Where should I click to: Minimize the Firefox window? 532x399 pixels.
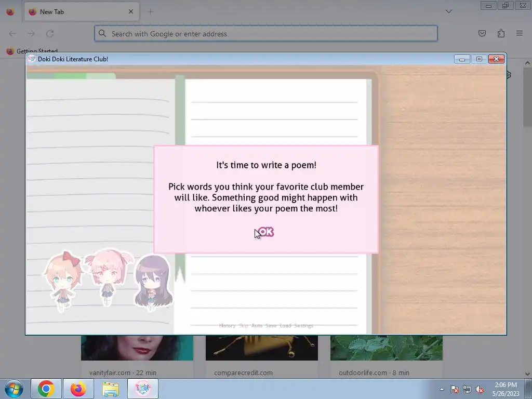click(488, 6)
